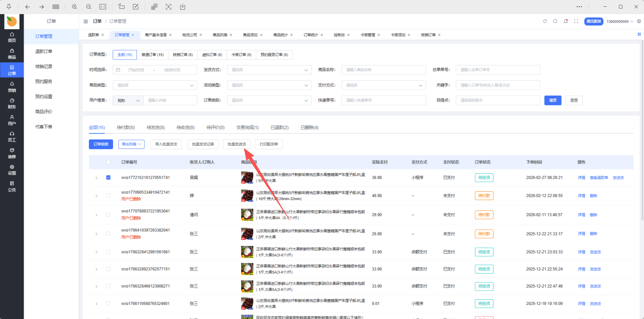The height and width of the screenshot is (319, 644).
Task: Open 商品 section in left sidebar
Action: pos(12,54)
